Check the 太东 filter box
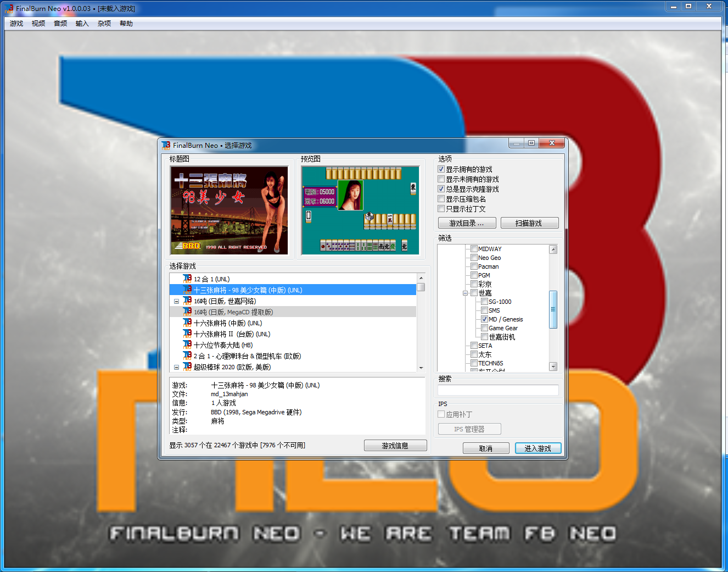 (474, 354)
